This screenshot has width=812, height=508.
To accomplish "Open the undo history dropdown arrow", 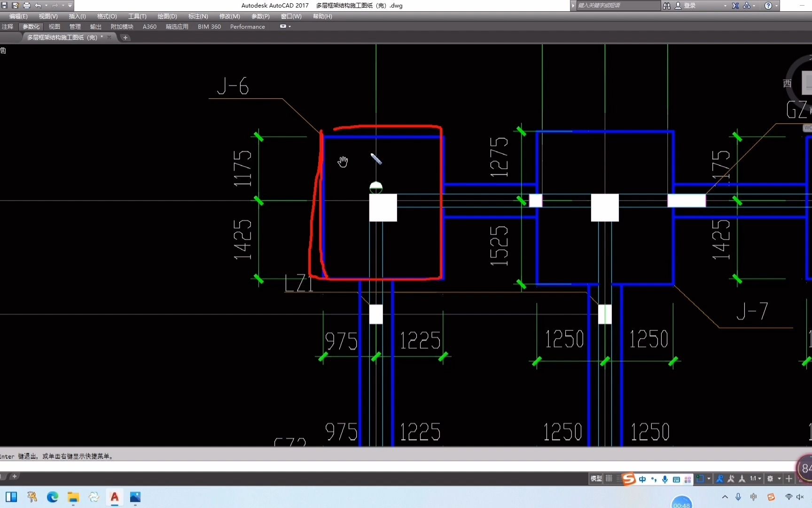I will [46, 6].
